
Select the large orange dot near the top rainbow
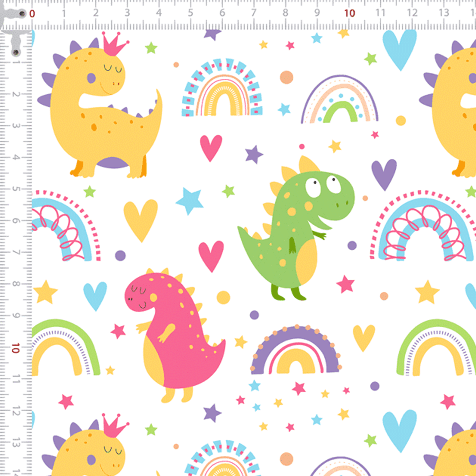(x=287, y=77)
